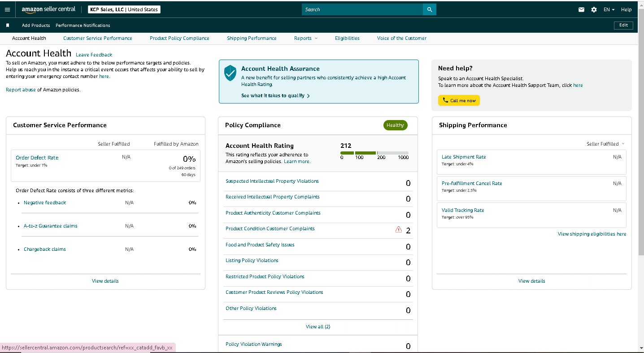Screen dimensions: 644x353
Task: Click the '0 of 249 orders' text
Action: coord(182,168)
